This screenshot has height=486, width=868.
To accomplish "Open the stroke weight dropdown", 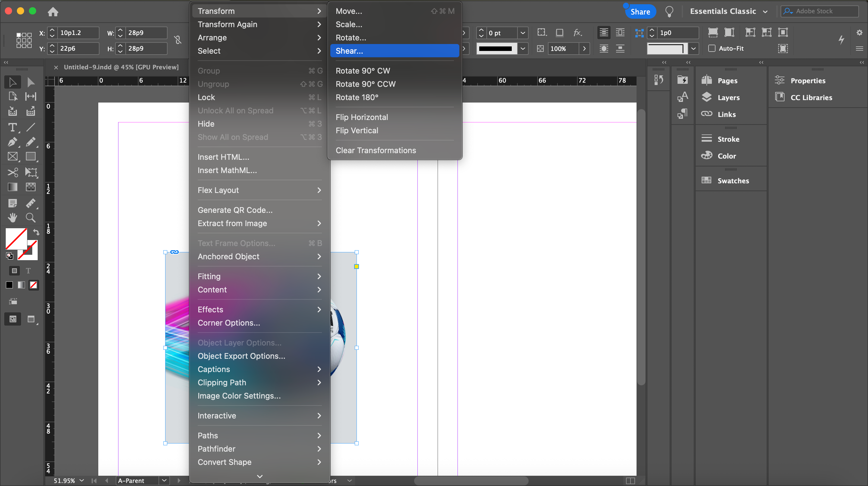I will click(522, 33).
